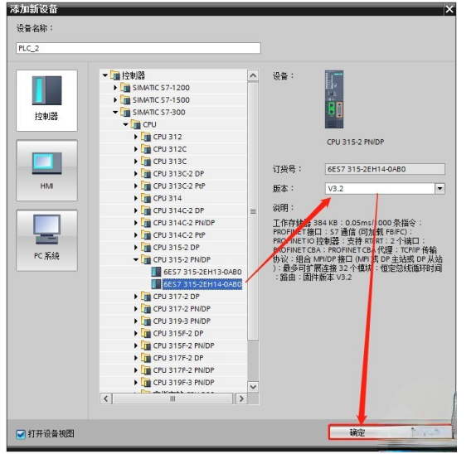This screenshot has width=476, height=454.
Task: Click the CPU 319-3 PN/DP folder icon
Action: pos(146,321)
